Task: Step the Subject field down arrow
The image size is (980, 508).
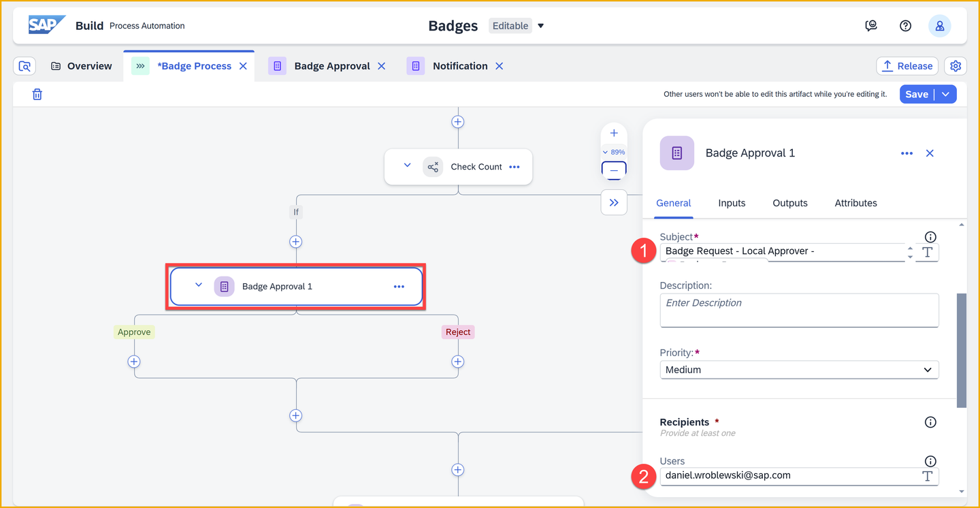Action: point(910,257)
